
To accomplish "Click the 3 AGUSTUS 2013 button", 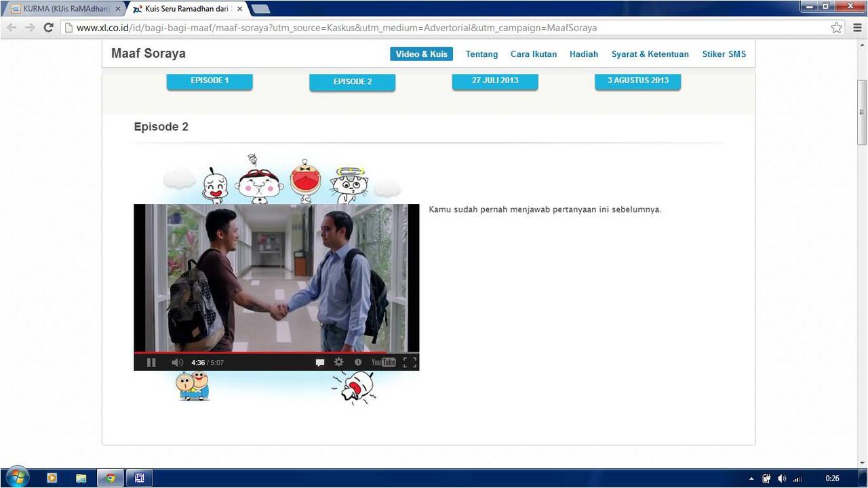I will point(637,80).
